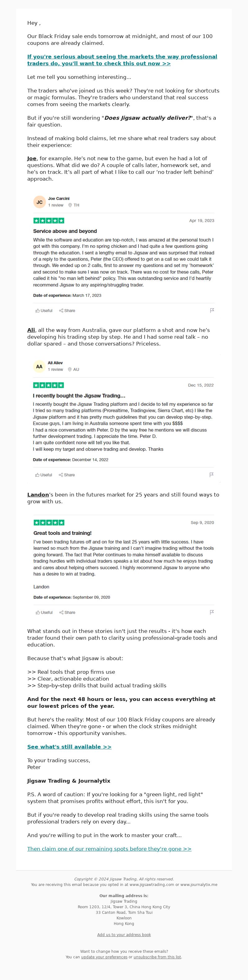Click 'update your preferences' link
The width and height of the screenshot is (248, 980).
pos(104,957)
